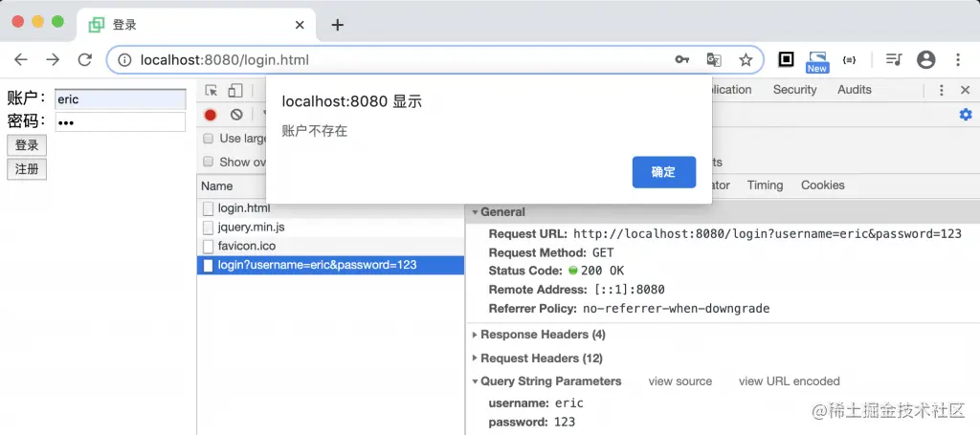Toggle the device toolbar icon

coord(235,91)
